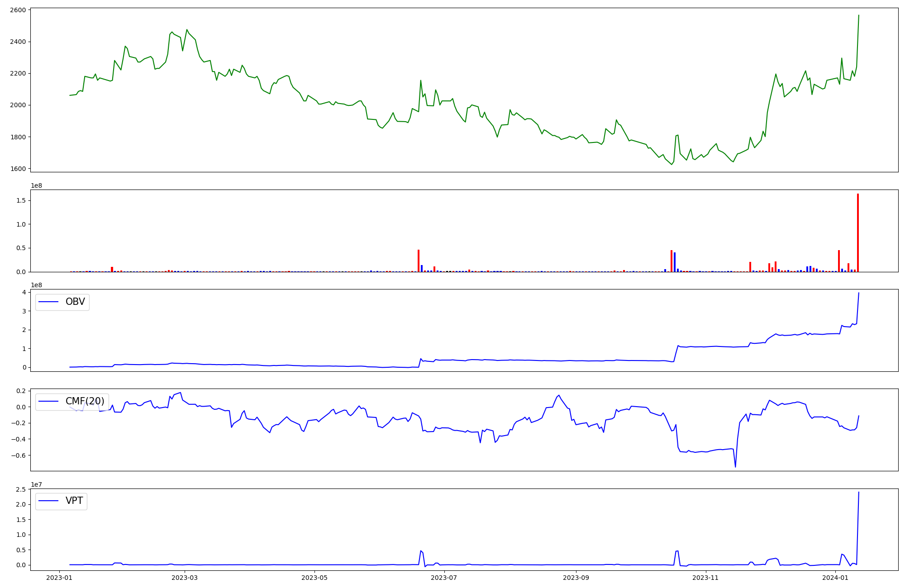The height and width of the screenshot is (588, 905).
Task: Select the blue line sample in OBV legend
Action: coord(49,302)
